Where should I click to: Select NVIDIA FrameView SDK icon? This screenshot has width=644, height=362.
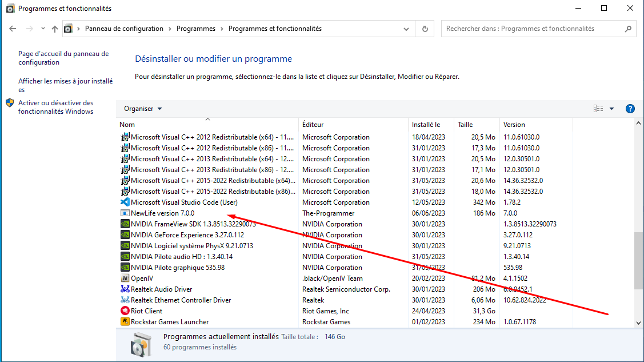pos(125,224)
